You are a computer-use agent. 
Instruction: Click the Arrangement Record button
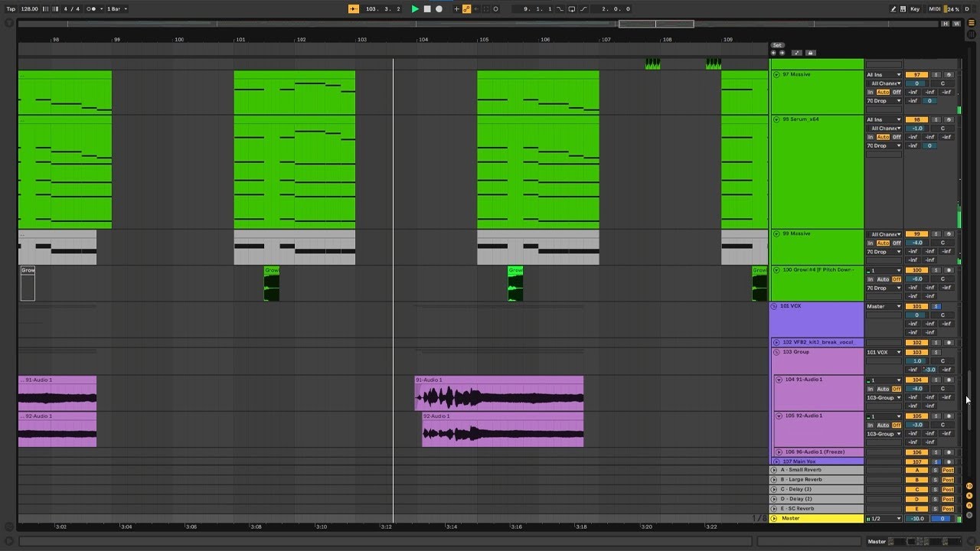tap(439, 8)
